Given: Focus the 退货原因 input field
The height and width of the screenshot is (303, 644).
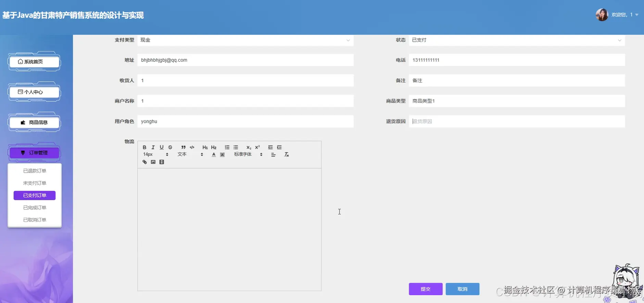Looking at the screenshot, I should coord(517,122).
